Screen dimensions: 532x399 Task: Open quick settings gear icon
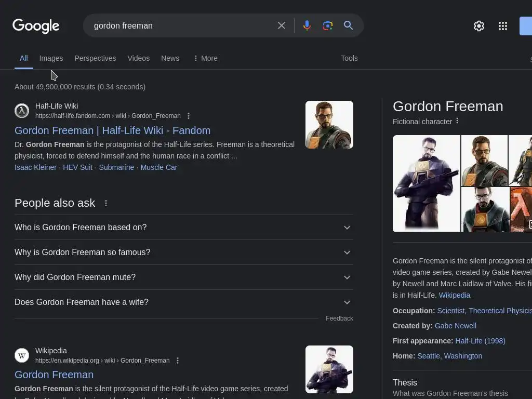[x=478, y=26]
